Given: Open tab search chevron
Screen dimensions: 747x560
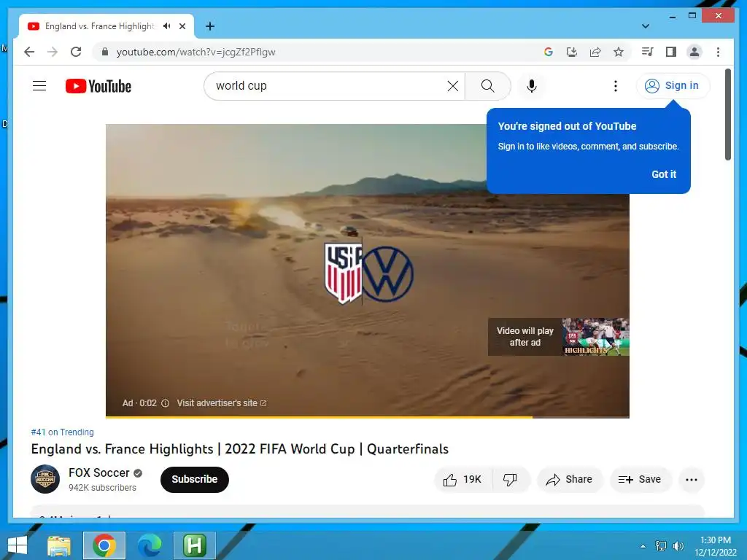Looking at the screenshot, I should click(646, 26).
